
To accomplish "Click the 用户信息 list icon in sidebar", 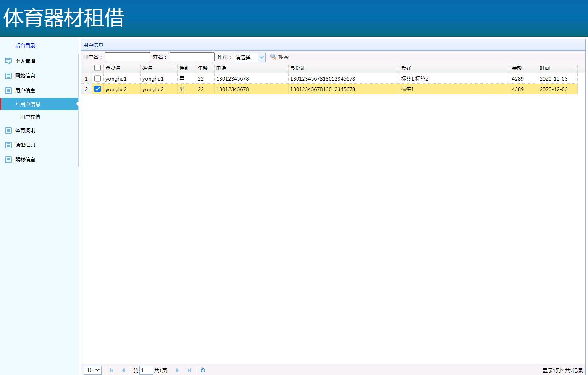I will click(x=8, y=91).
